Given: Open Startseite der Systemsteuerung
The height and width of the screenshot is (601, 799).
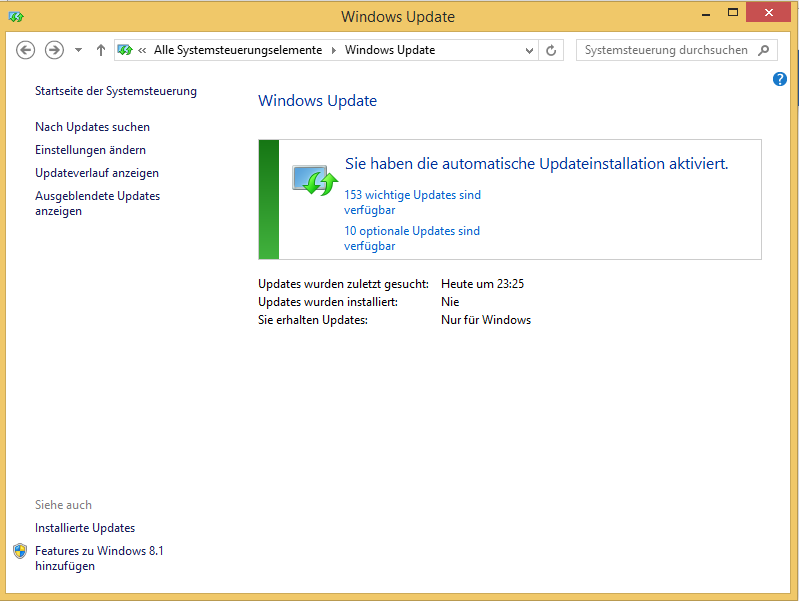Looking at the screenshot, I should tap(116, 91).
